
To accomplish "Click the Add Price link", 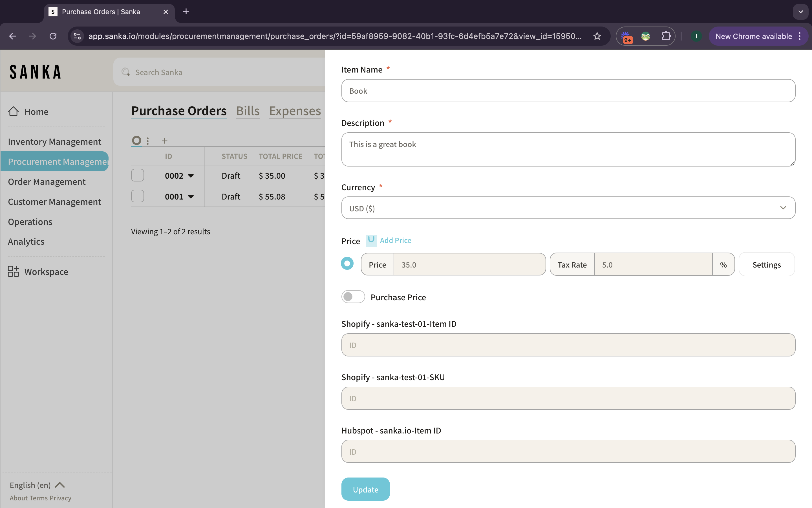I will pos(395,240).
